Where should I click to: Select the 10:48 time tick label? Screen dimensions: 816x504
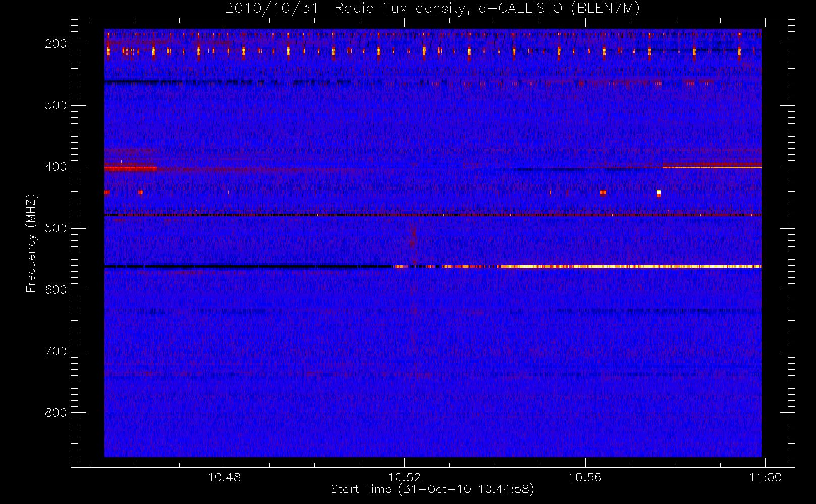[x=223, y=477]
